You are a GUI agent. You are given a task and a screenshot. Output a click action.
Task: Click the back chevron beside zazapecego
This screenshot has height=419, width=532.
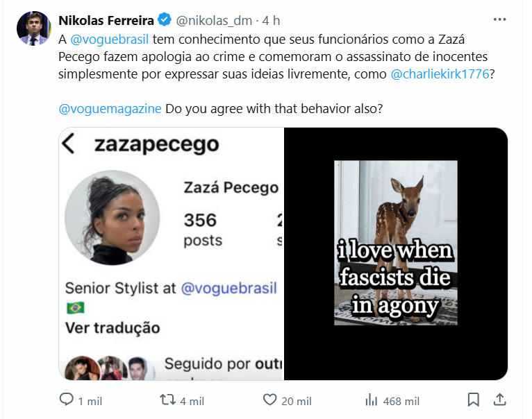[69, 144]
